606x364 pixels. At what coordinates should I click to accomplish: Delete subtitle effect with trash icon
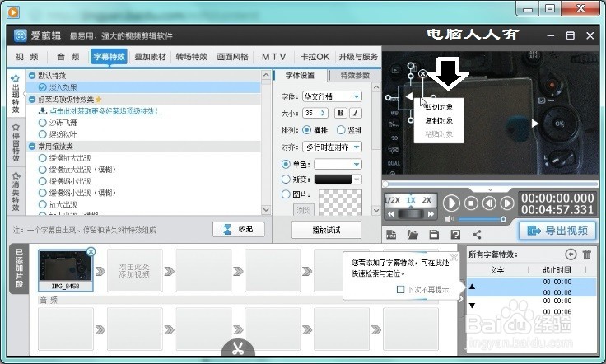pos(587,254)
